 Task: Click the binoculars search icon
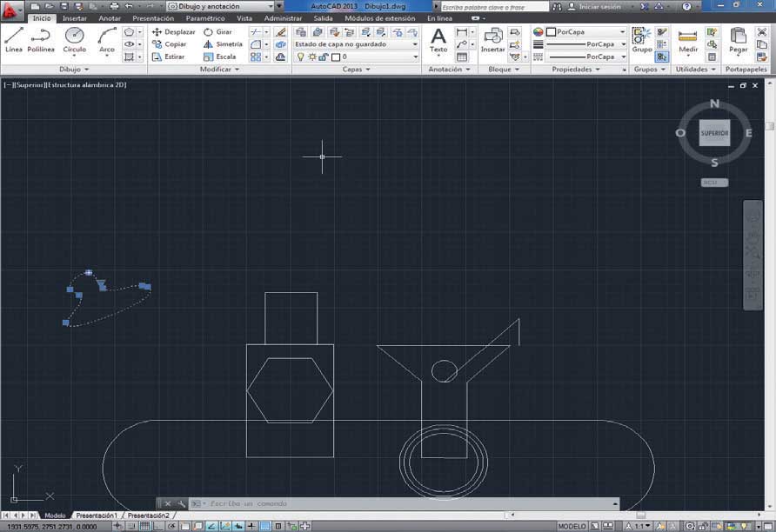558,6
